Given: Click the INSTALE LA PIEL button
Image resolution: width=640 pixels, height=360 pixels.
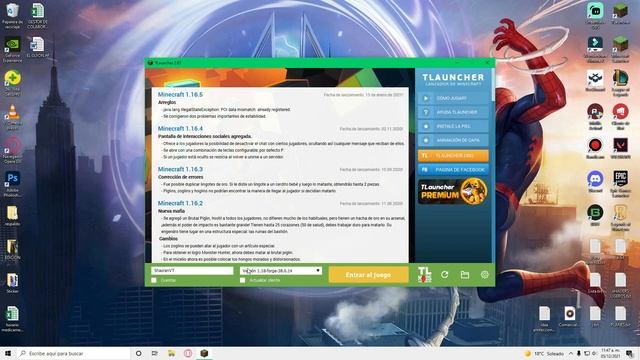Looking at the screenshot, I should (453, 127).
